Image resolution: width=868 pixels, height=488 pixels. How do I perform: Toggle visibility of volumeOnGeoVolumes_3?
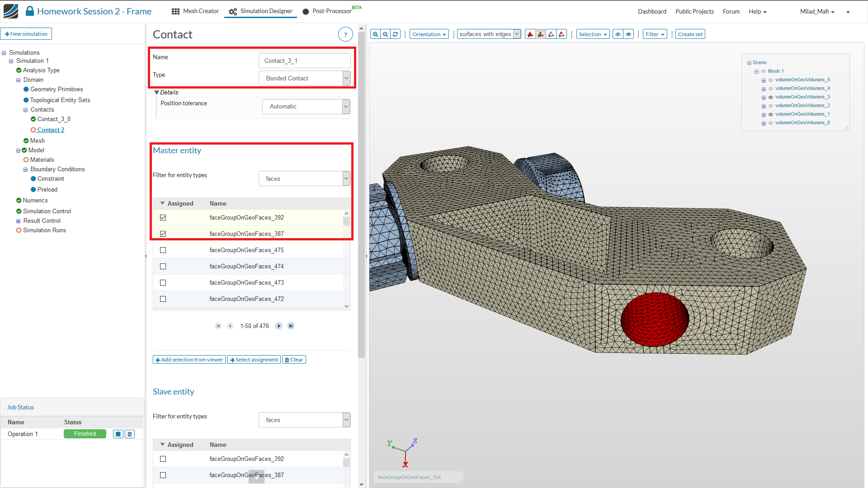[x=771, y=97]
